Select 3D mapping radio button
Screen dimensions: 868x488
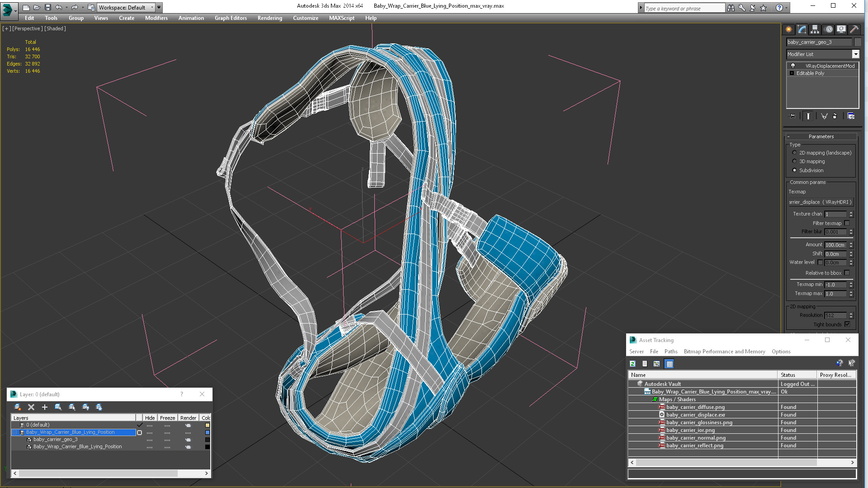(794, 161)
